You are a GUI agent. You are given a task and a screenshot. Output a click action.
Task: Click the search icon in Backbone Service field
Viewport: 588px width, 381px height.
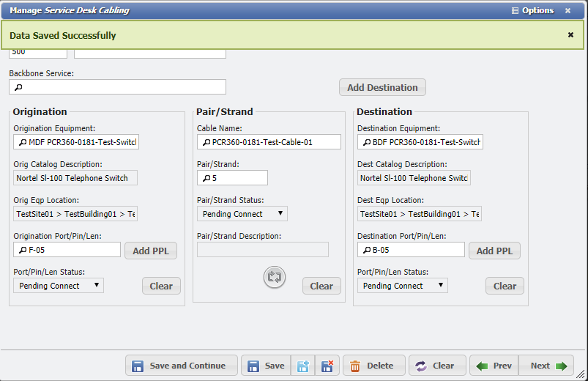tap(19, 87)
